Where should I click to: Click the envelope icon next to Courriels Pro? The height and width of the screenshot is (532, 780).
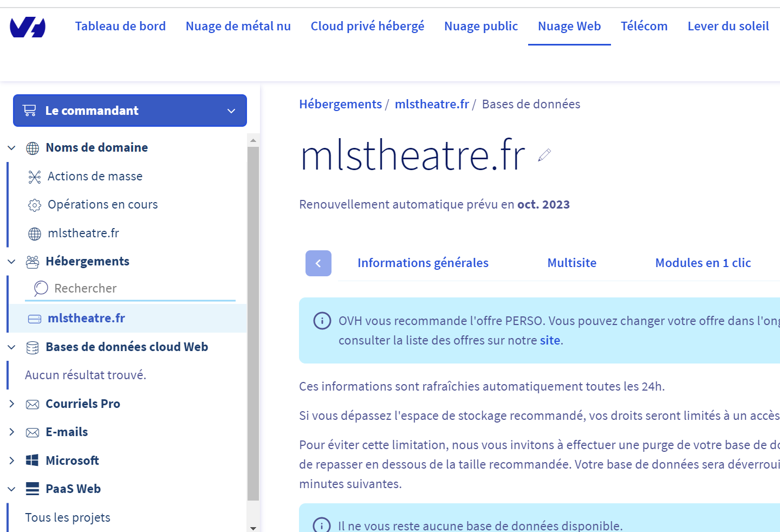pyautogui.click(x=32, y=404)
